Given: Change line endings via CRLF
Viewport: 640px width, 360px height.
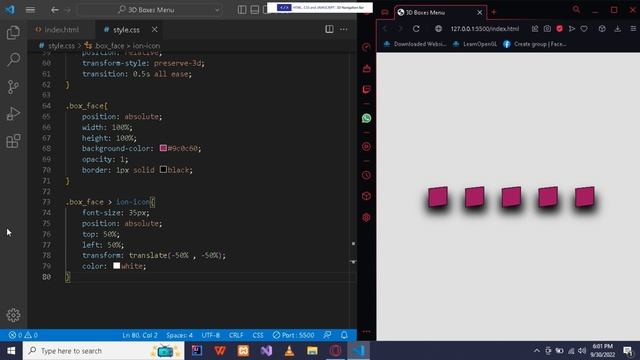Looking at the screenshot, I should pos(236,335).
